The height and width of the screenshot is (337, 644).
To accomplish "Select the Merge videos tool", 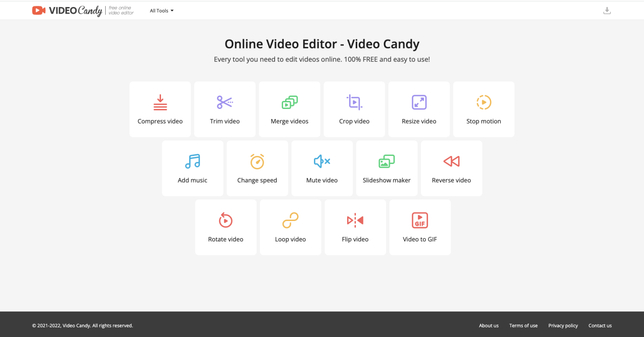I will pyautogui.click(x=289, y=109).
